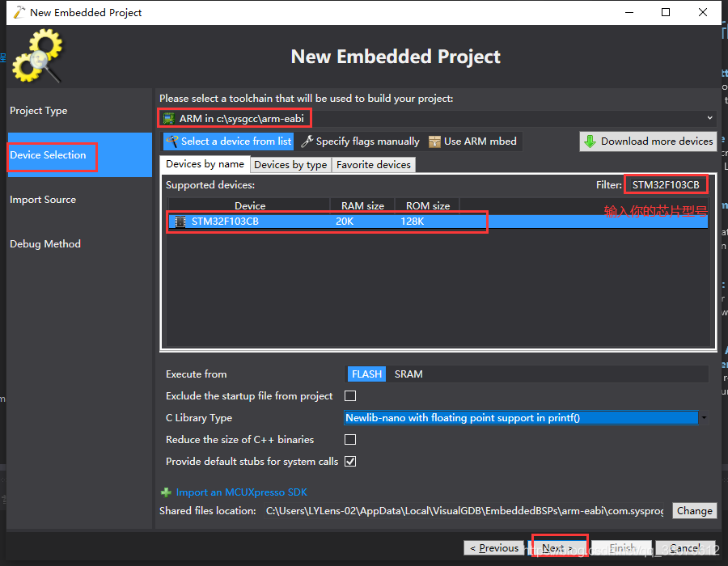Disable Provide default stubs for system calls
Viewport: 728px width, 566px height.
click(351, 461)
